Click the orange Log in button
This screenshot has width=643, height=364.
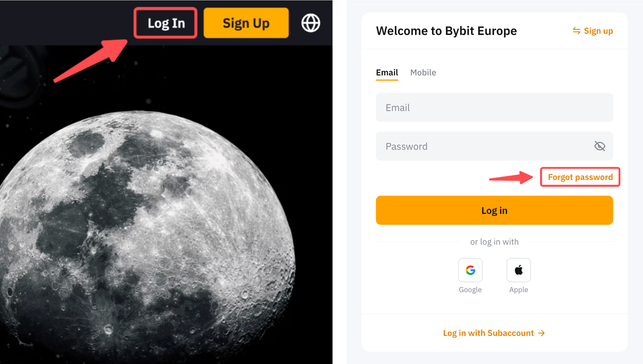pos(494,210)
